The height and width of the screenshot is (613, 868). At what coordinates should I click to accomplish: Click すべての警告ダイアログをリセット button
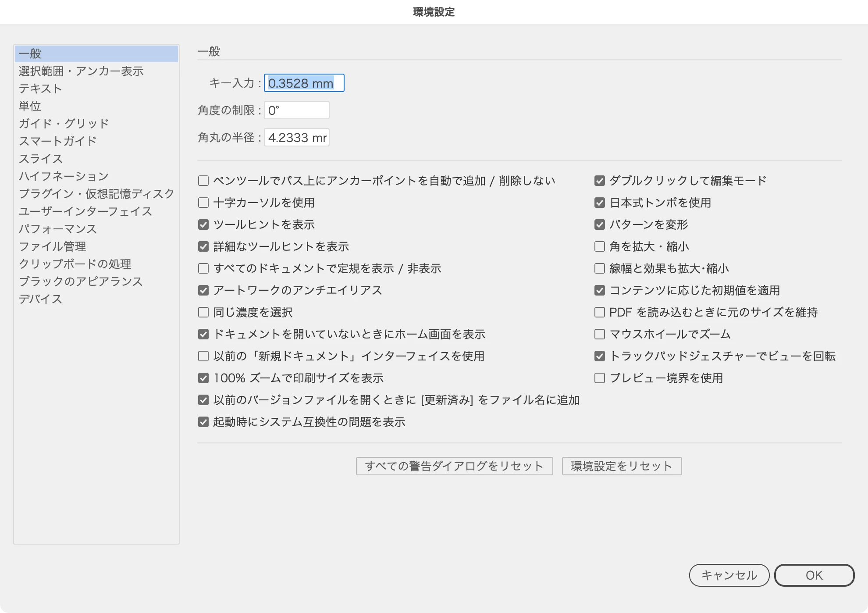[454, 466]
